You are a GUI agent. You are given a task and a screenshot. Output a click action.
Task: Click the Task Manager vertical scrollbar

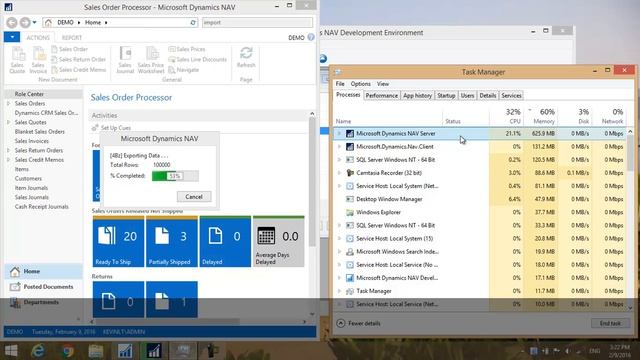click(x=630, y=218)
